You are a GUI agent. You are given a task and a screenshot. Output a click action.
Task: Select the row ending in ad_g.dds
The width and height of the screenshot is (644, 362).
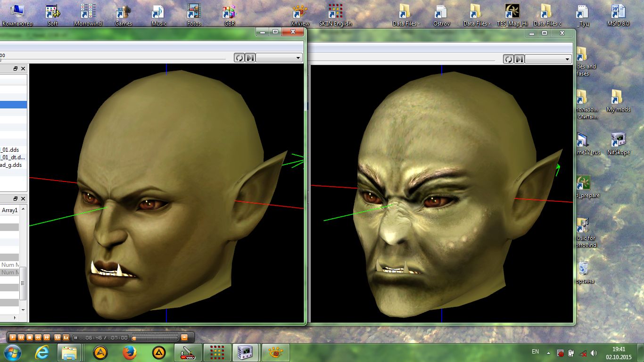point(13,165)
